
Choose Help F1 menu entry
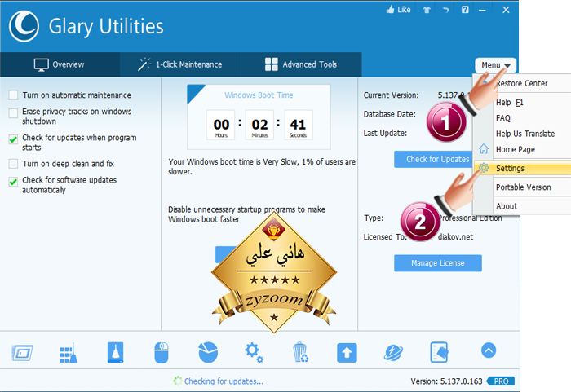coord(521,102)
